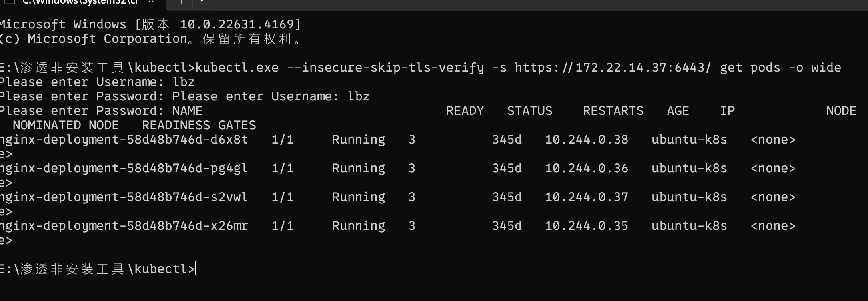The image size is (868, 301).
Task: Select the C:\Windows\System32 terminal tab
Action: pyautogui.click(x=80, y=2)
